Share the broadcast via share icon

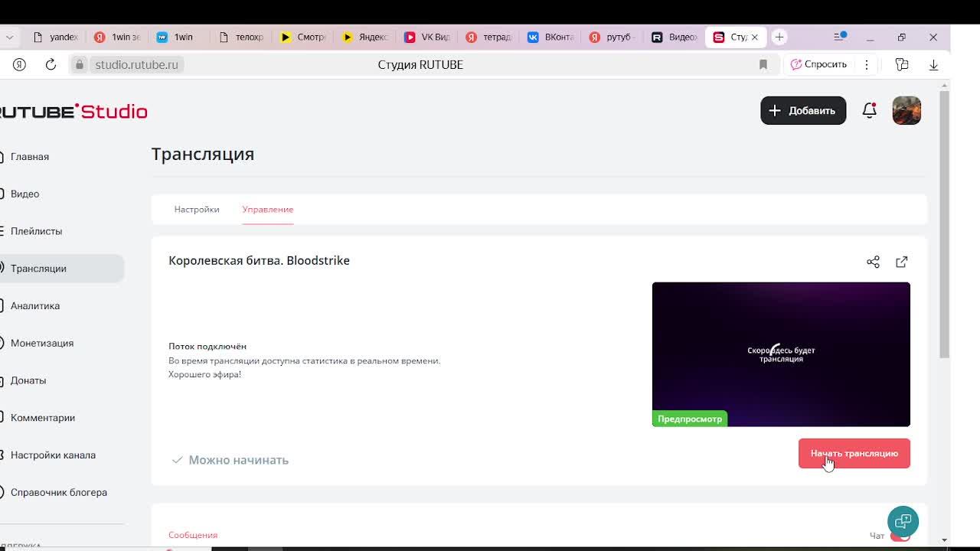pyautogui.click(x=873, y=262)
